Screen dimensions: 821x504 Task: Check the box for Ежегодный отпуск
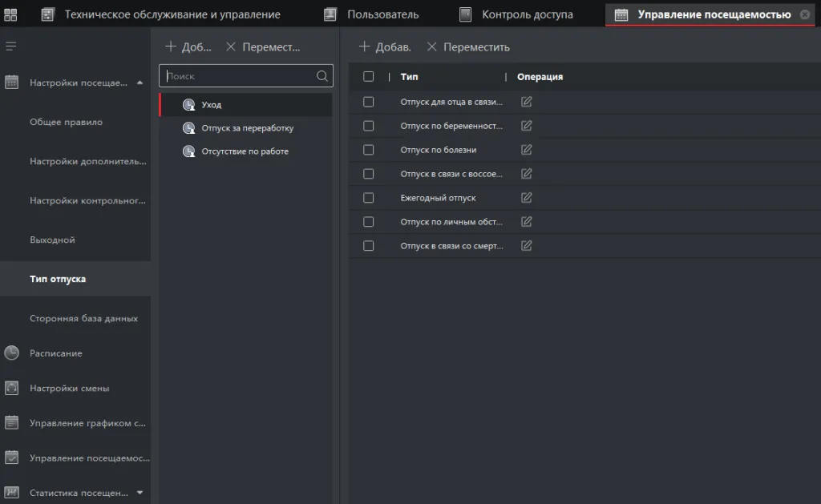[x=368, y=198]
